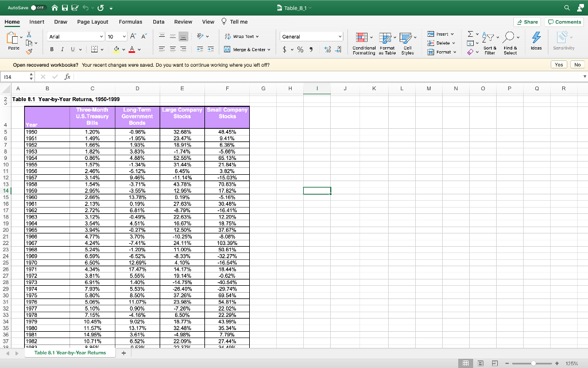
Task: Apply the red font color
Action: [x=131, y=49]
